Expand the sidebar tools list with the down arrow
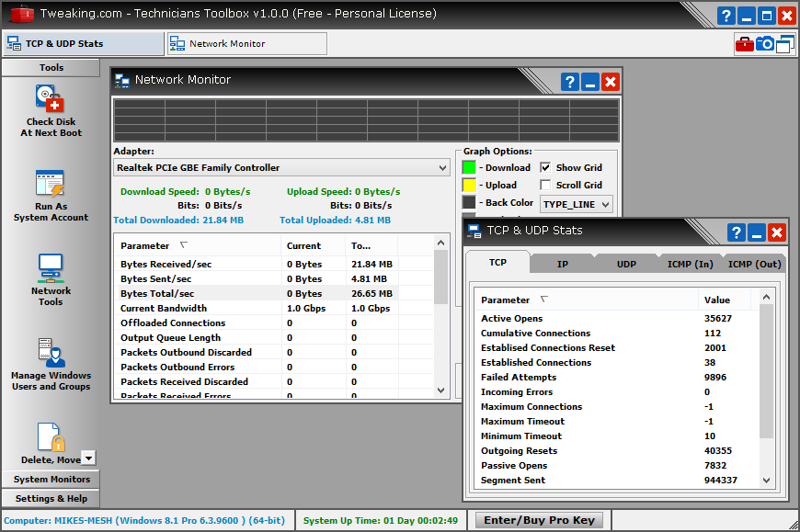 click(x=89, y=458)
